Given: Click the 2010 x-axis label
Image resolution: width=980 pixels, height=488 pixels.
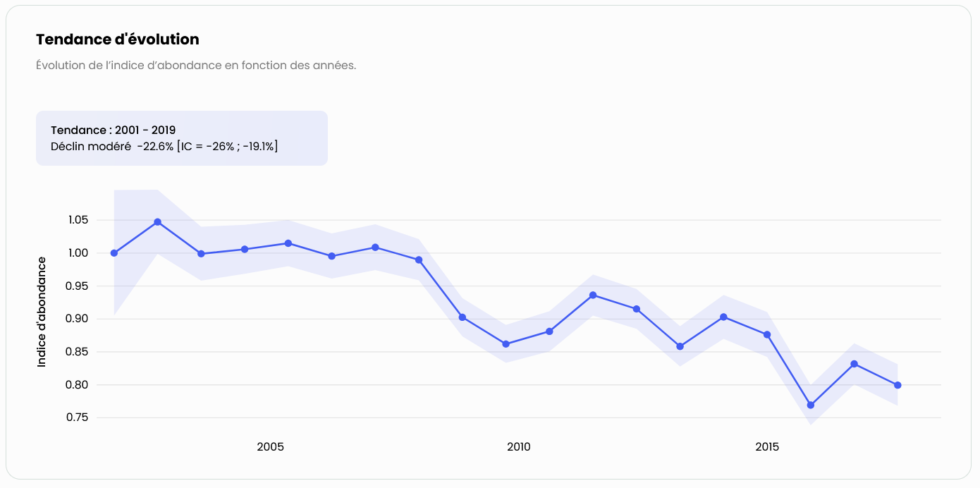Looking at the screenshot, I should 519,447.
